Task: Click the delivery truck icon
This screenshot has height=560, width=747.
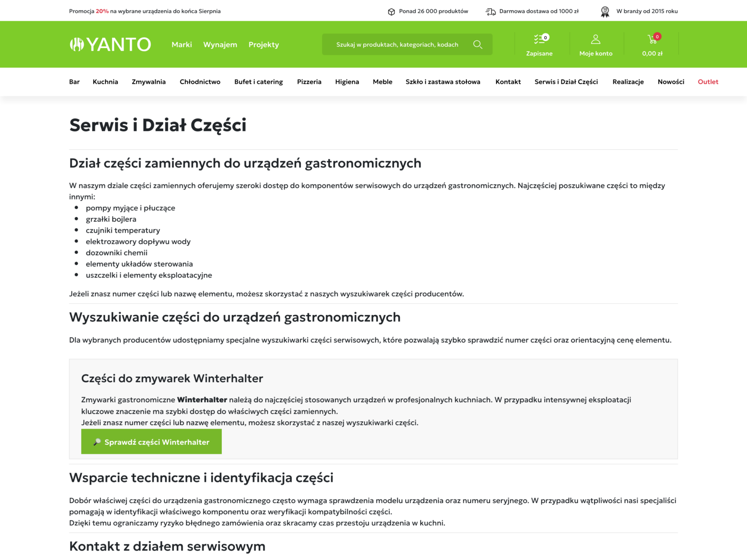Action: (x=491, y=12)
